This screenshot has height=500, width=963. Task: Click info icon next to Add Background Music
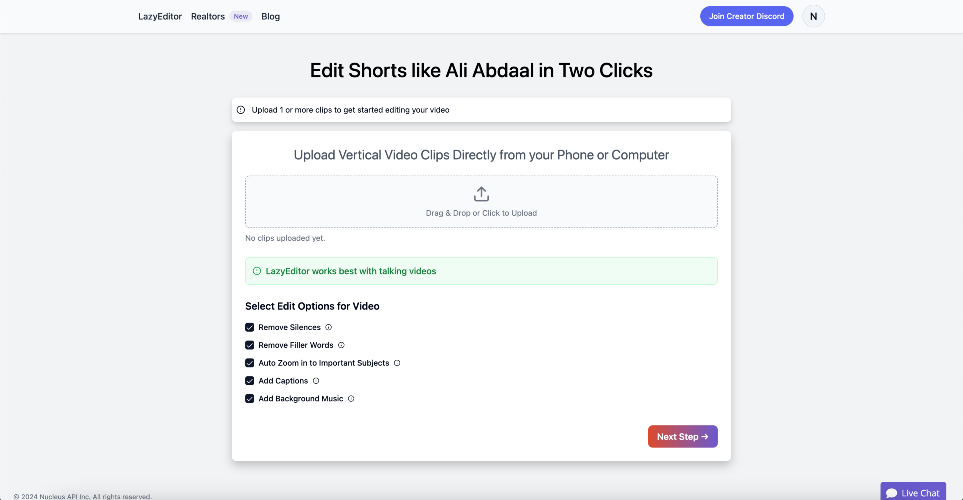pyautogui.click(x=351, y=399)
